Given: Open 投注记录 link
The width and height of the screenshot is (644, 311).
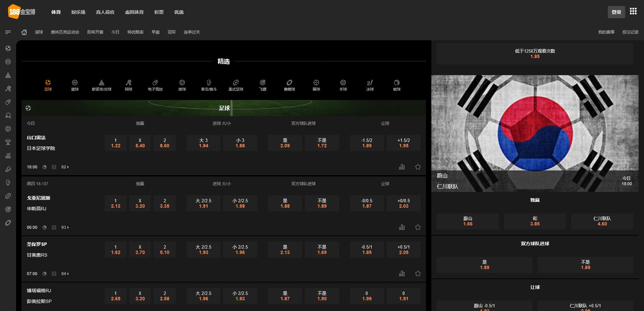Looking at the screenshot, I should coord(630,32).
